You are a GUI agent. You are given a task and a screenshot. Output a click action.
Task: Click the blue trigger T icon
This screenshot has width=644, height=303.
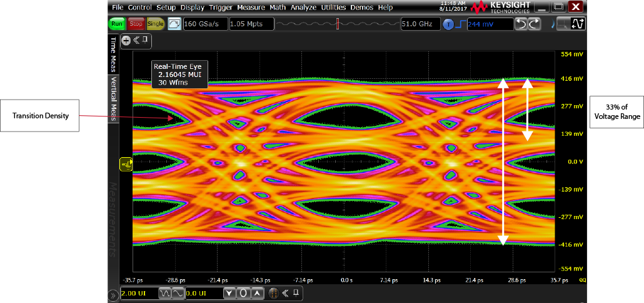point(448,24)
